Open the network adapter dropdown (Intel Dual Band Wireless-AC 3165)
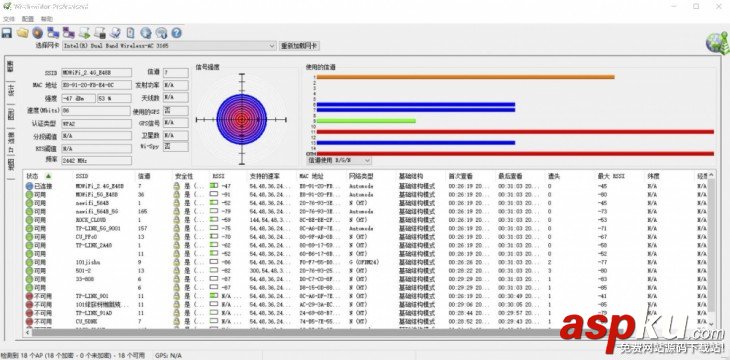Image resolution: width=730 pixels, height=360 pixels. 169,46
